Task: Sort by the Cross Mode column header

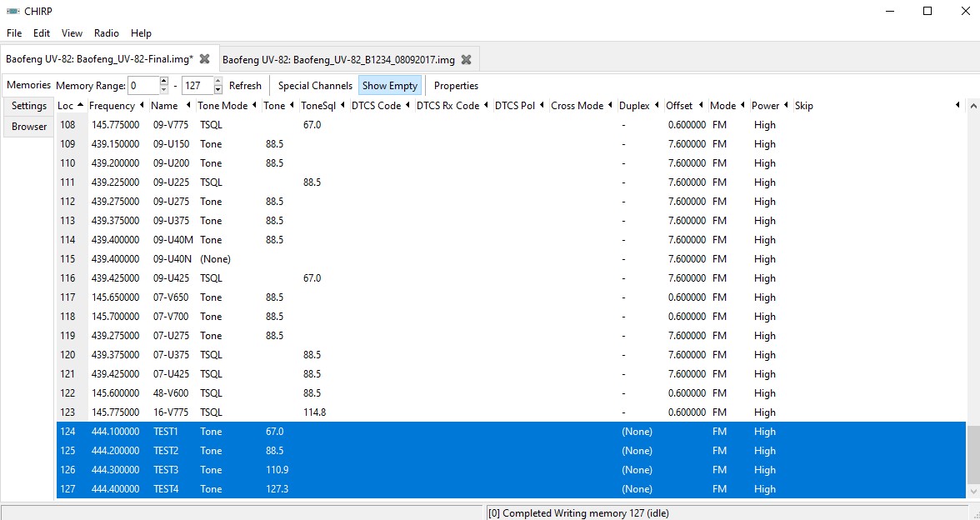Action: coord(582,106)
